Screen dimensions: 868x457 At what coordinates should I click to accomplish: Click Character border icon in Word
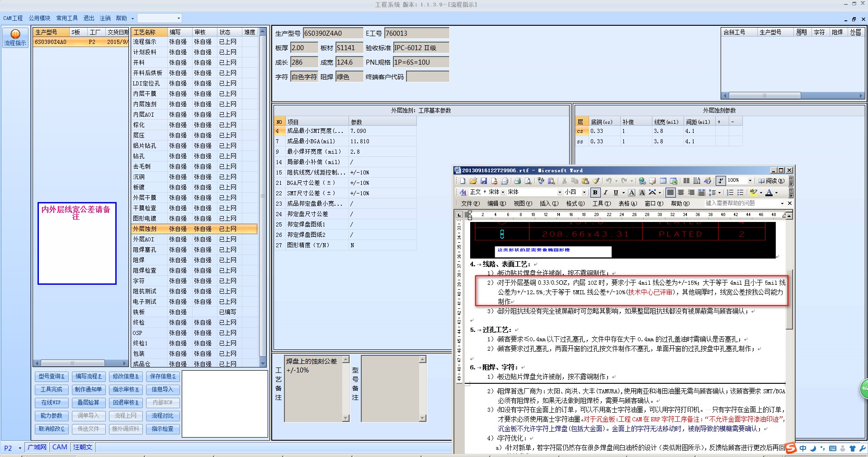pyautogui.click(x=632, y=192)
